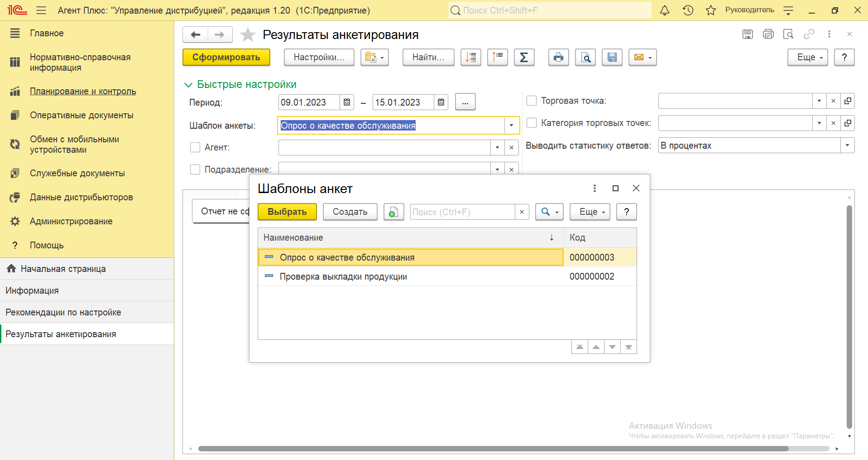Enable Подразделение filter checkbox
This screenshot has height=460, width=868.
pyautogui.click(x=195, y=169)
